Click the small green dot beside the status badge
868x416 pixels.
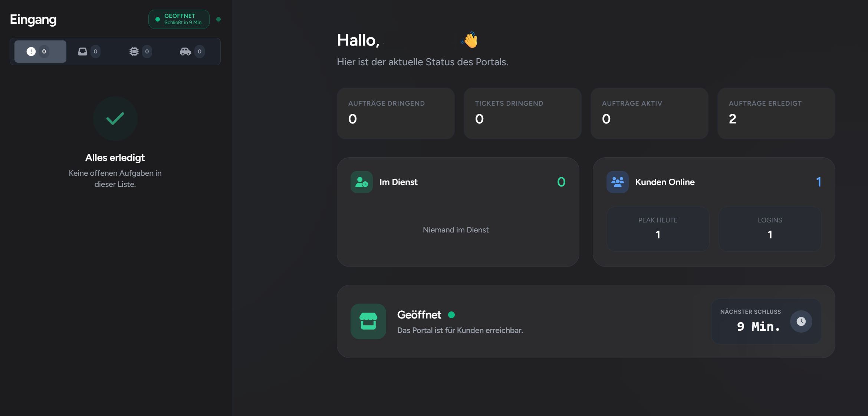point(218,19)
